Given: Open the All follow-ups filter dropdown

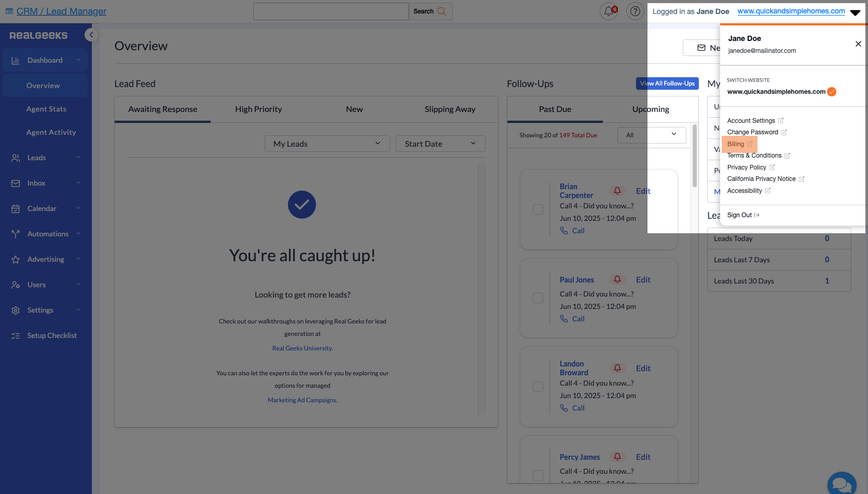Looking at the screenshot, I should coord(652,135).
